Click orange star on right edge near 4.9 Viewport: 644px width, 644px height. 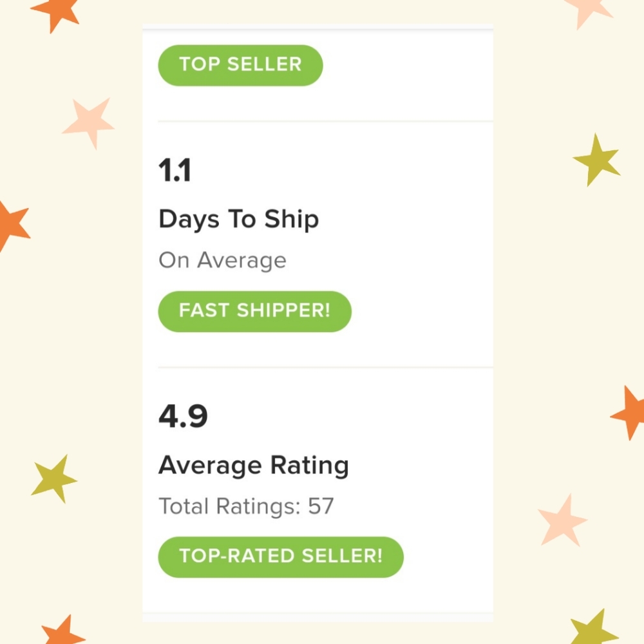point(629,413)
